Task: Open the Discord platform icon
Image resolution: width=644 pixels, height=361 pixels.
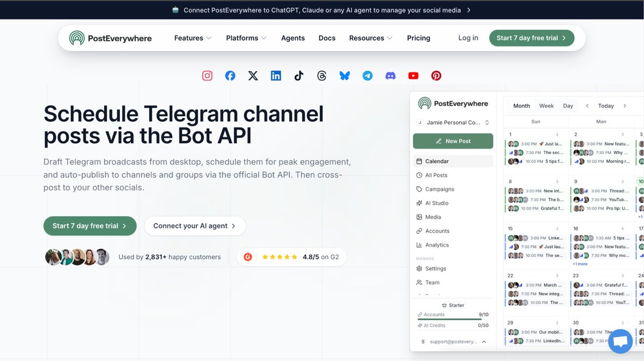Action: tap(391, 76)
